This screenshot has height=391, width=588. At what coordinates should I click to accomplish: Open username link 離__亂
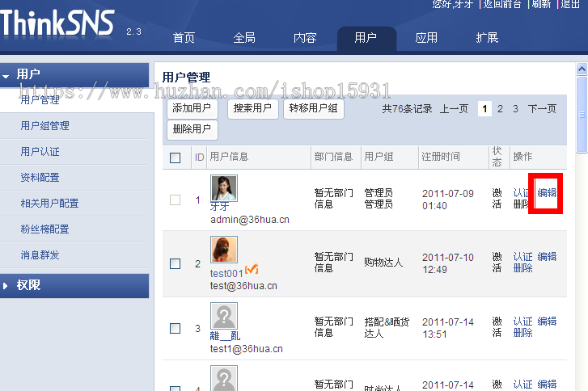point(225,336)
